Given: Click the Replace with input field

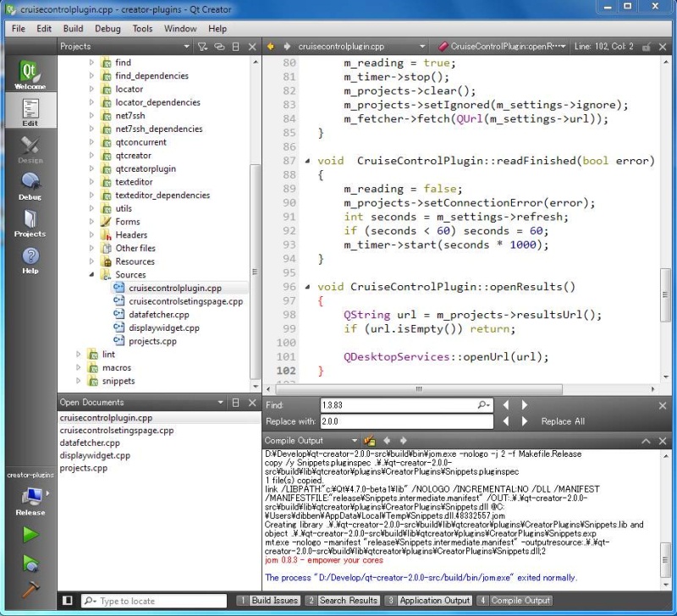Looking at the screenshot, I should [407, 421].
